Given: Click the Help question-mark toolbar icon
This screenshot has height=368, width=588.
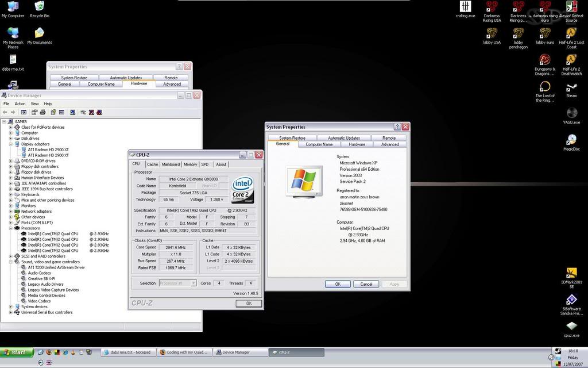Looking at the screenshot, I should click(53, 112).
